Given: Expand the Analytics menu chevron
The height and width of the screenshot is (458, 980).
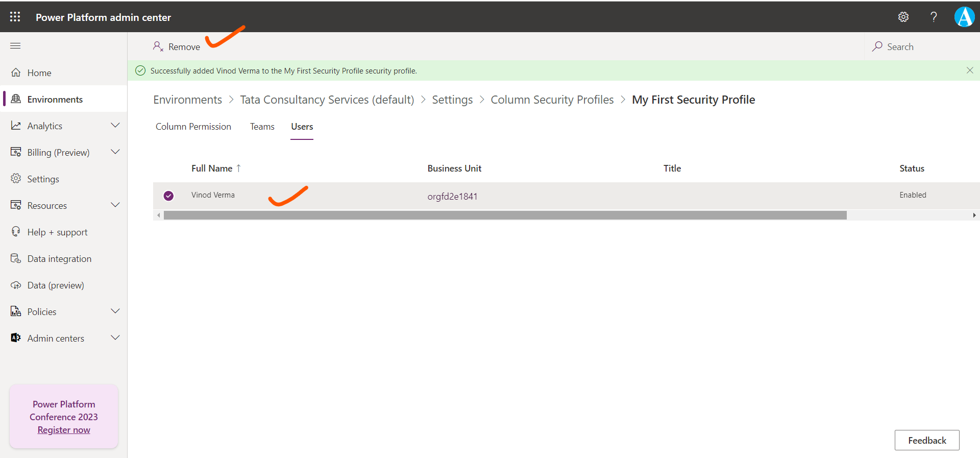Looking at the screenshot, I should click(x=115, y=126).
